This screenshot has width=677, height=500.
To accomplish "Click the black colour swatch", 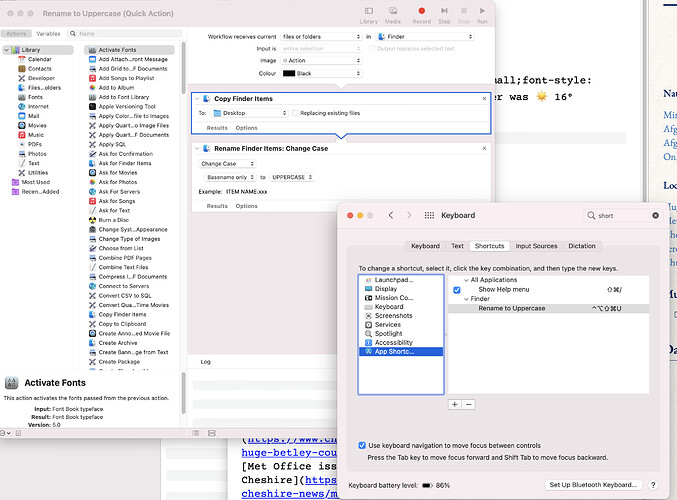I will [288, 73].
